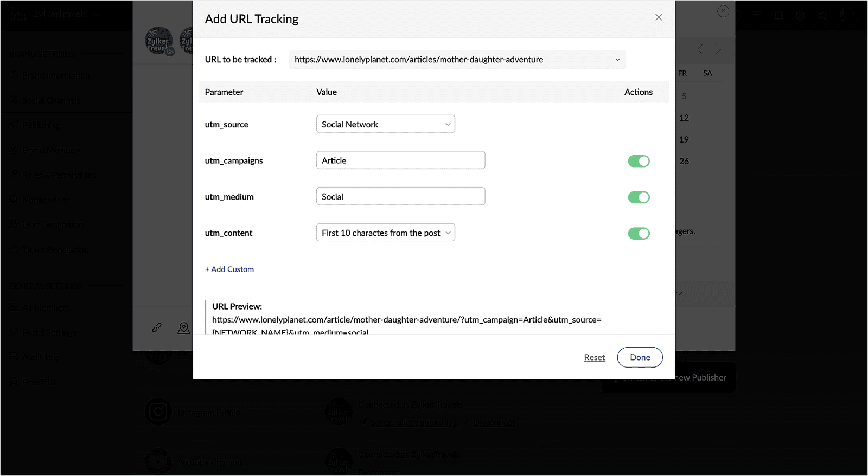The height and width of the screenshot is (476, 868).
Task: Click the utm_source parameter label
Action: [x=226, y=125]
